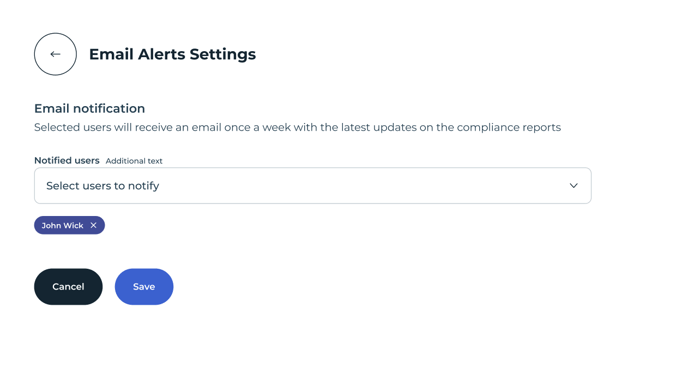Viewport: 688px width, 370px height.
Task: Click the back arrow icon
Action: coord(55,54)
